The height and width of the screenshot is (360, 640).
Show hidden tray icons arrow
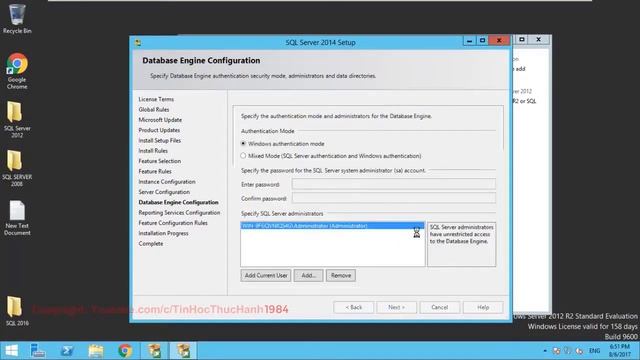[545, 351]
